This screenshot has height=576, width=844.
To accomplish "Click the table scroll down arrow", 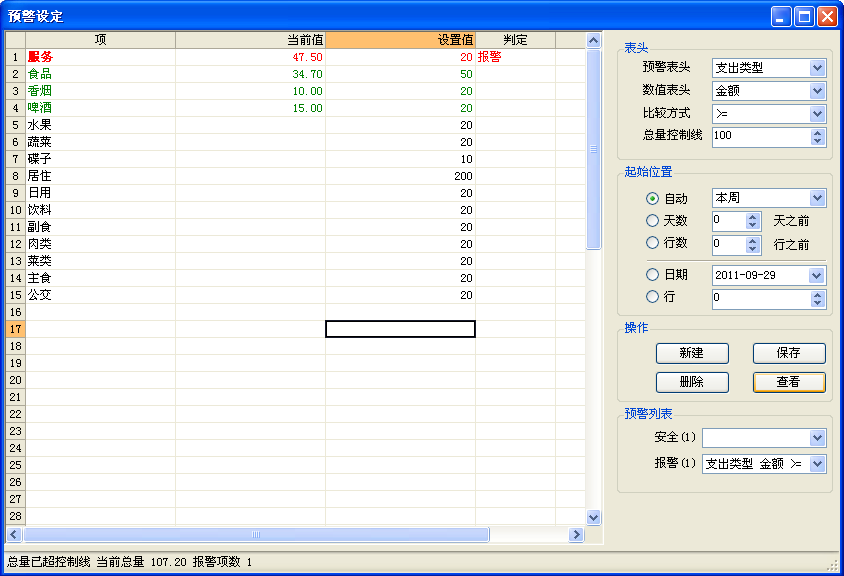I will coord(593,518).
